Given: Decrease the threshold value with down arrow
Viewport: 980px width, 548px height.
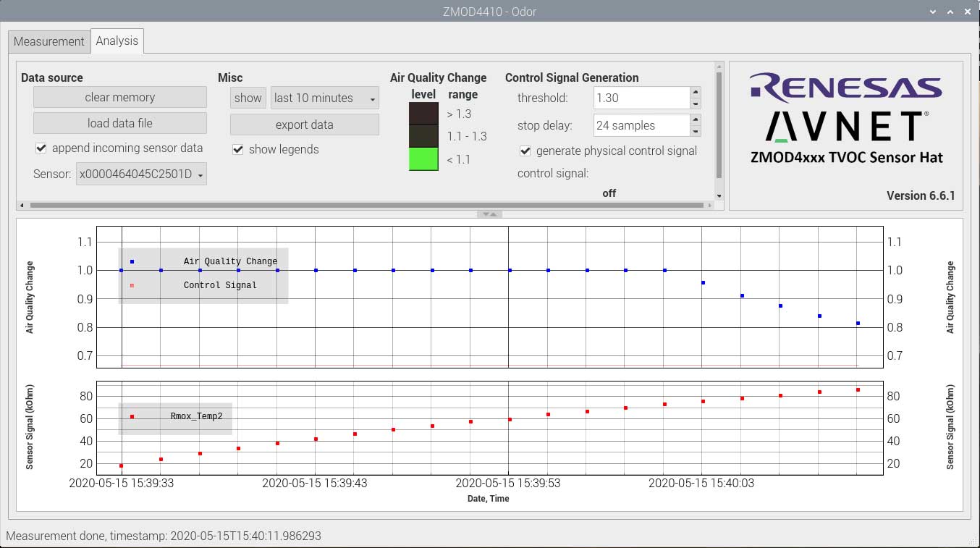Looking at the screenshot, I should pyautogui.click(x=696, y=104).
